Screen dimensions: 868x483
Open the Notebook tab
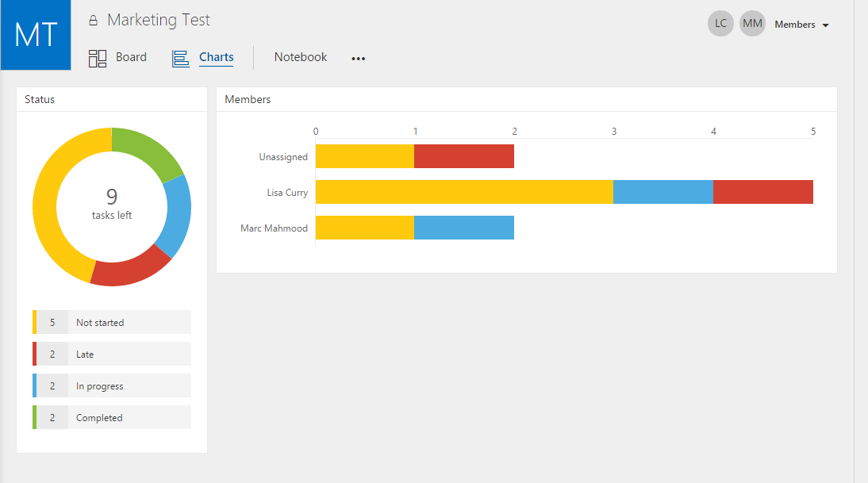301,57
